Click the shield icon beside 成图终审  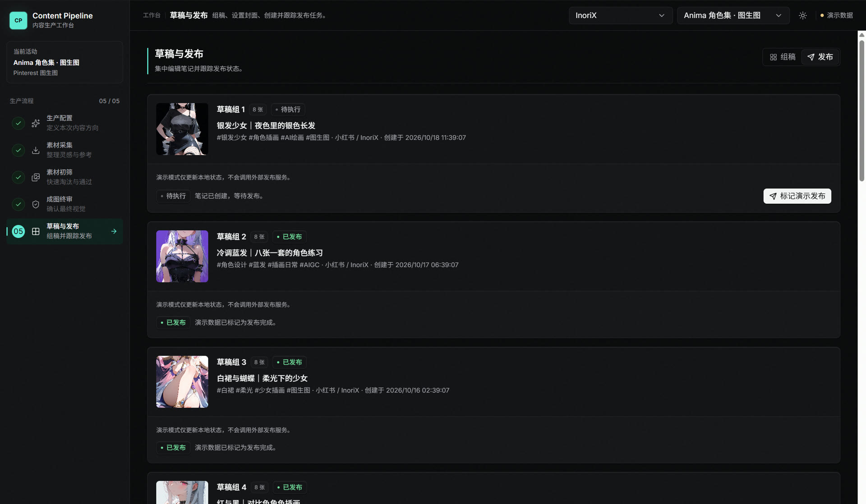(x=36, y=204)
